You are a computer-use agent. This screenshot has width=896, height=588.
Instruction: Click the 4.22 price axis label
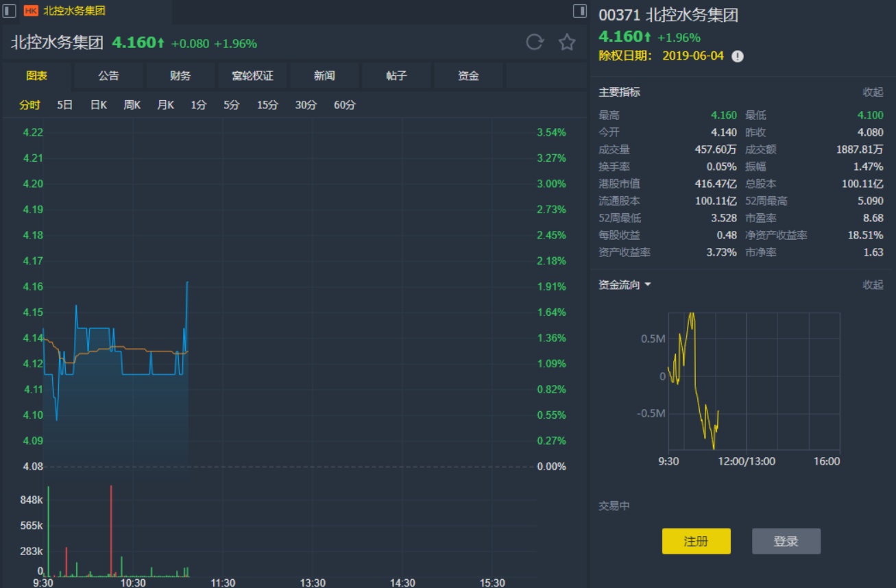[33, 132]
